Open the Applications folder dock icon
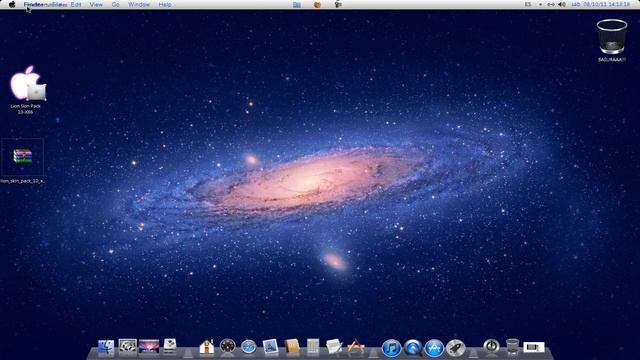Screen dimensions: 640x360 point(356,347)
